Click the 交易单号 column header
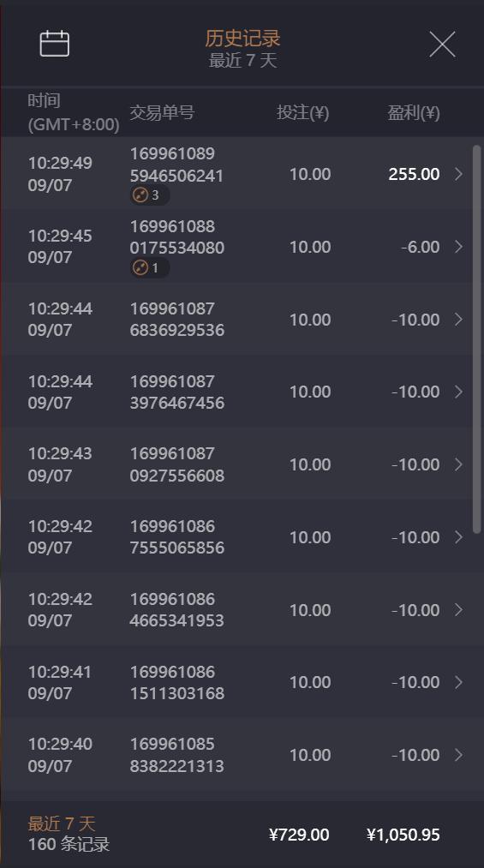This screenshot has height=868, width=484. click(162, 113)
